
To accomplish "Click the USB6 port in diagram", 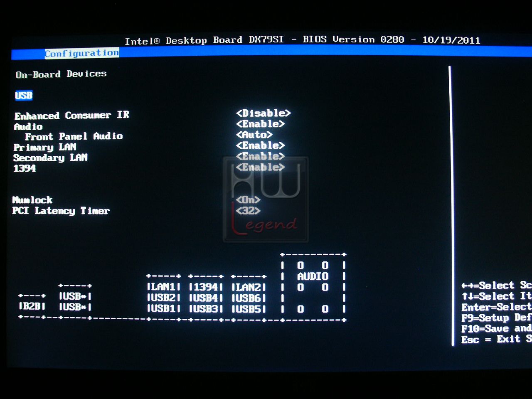I will pos(249,298).
